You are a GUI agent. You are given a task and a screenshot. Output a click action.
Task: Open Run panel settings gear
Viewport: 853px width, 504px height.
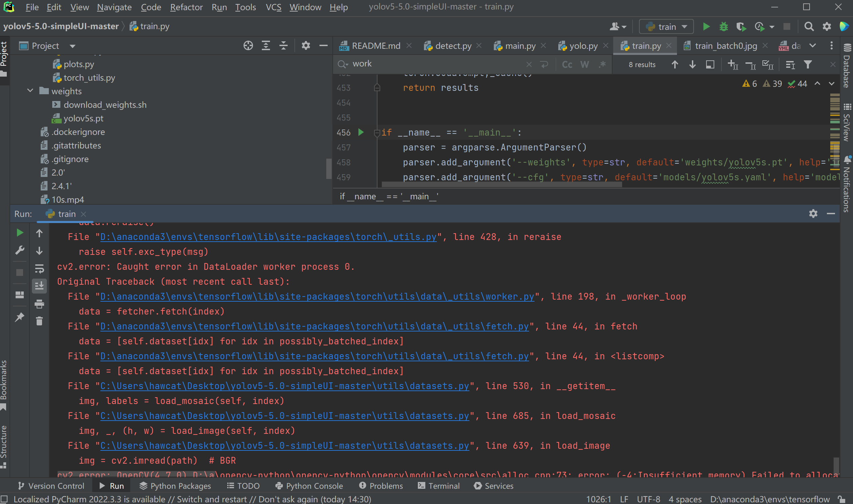pos(813,213)
